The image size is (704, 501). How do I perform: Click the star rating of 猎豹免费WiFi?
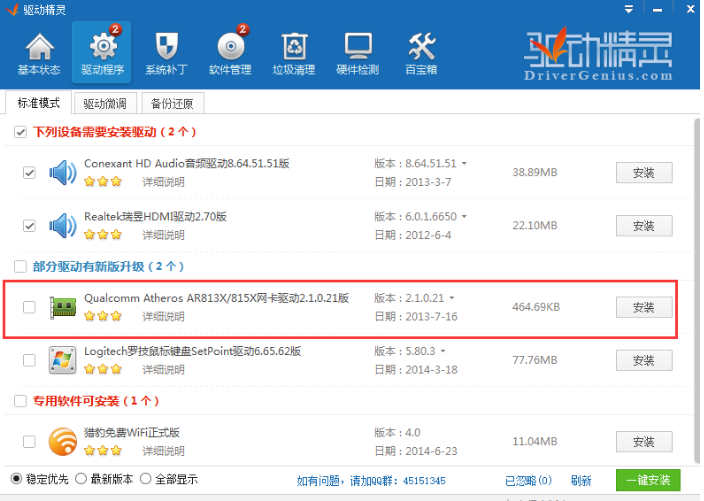click(103, 450)
